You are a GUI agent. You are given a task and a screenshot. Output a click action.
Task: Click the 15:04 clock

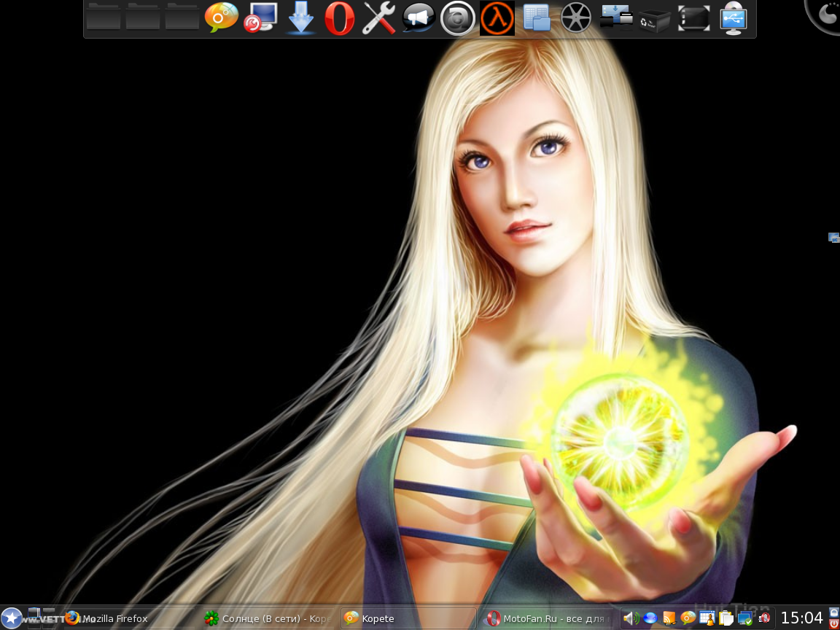pos(802,618)
